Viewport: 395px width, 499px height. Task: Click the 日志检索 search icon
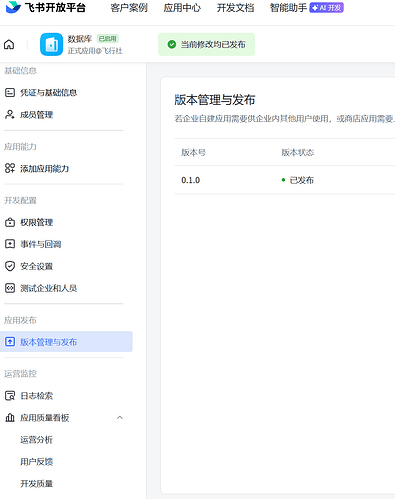pyautogui.click(x=10, y=396)
